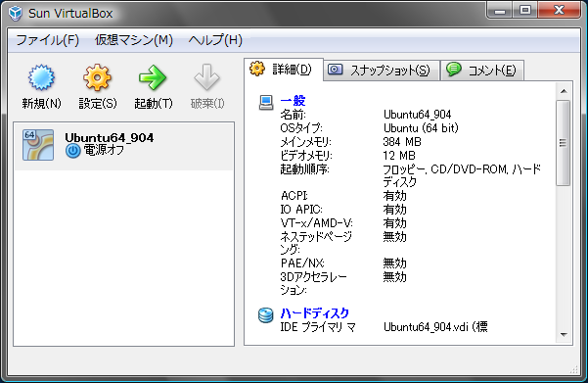588x383 pixels.
Task: Click the details scrollbar down arrow
Action: 564,334
